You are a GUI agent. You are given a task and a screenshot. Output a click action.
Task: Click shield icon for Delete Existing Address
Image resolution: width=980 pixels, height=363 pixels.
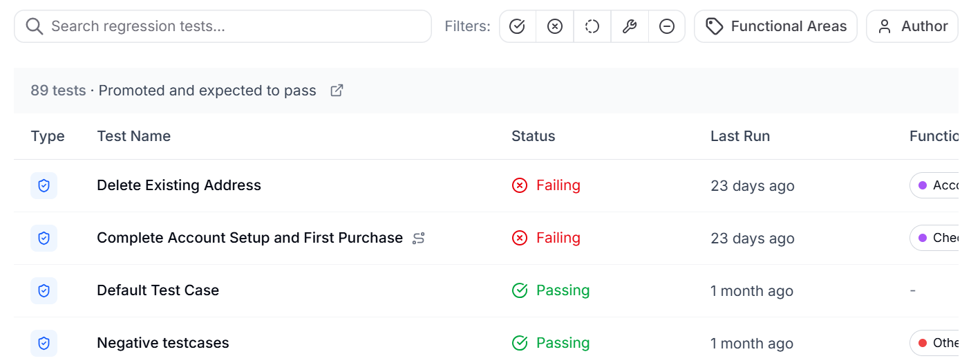coord(44,186)
